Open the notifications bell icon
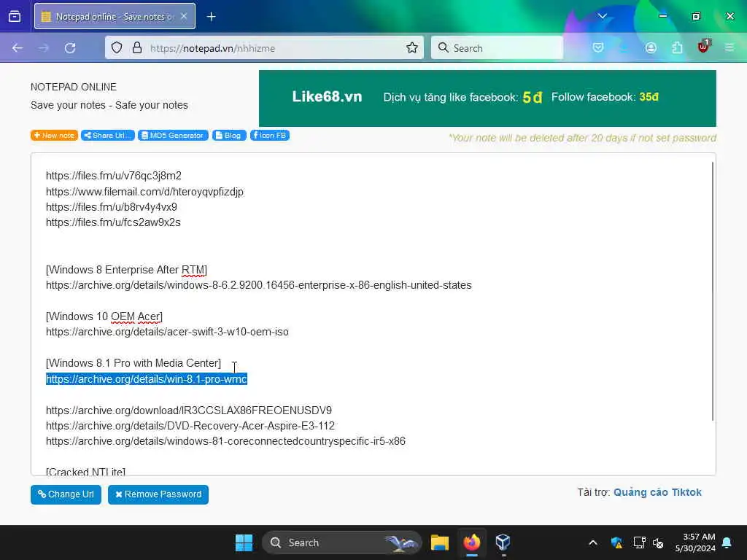This screenshot has width=747, height=560. (727, 542)
